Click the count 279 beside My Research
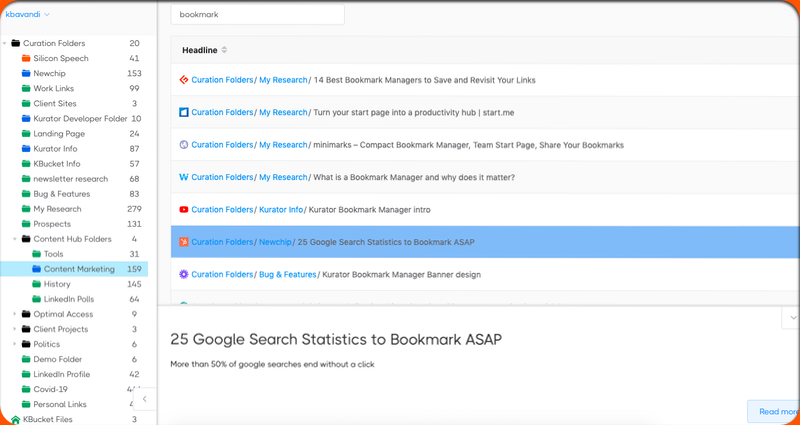This screenshot has height=425, width=800. tap(134, 209)
